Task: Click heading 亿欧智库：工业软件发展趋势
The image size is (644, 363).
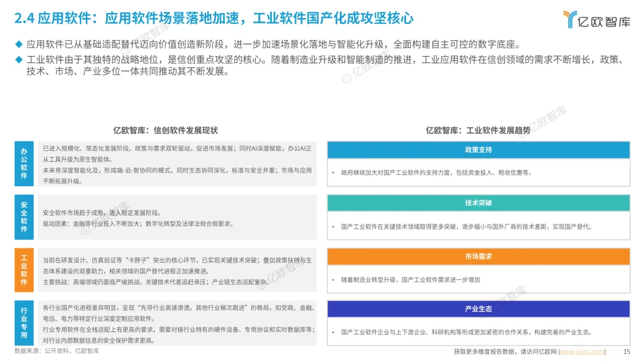Action: coord(478,130)
